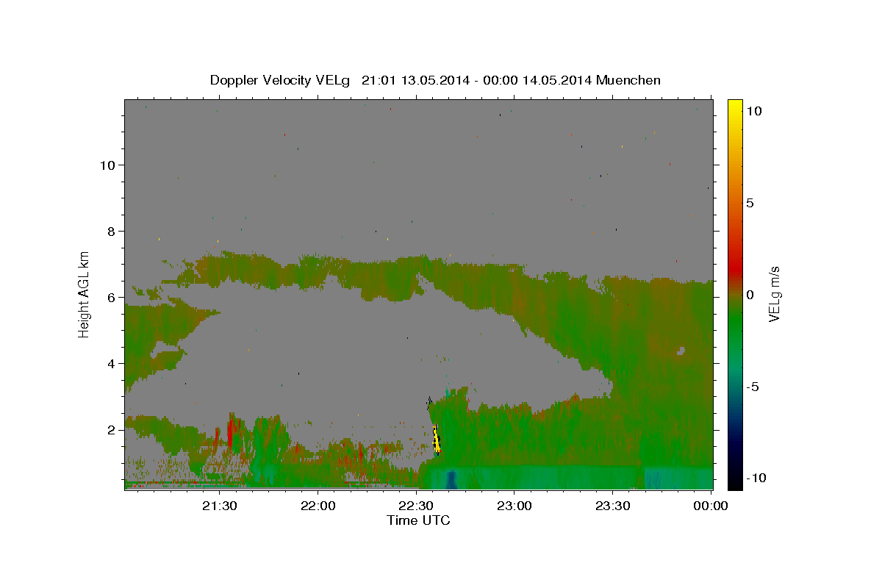Click the 'Muenchen' location text in title
The height and width of the screenshot is (588, 882).
[x=628, y=80]
